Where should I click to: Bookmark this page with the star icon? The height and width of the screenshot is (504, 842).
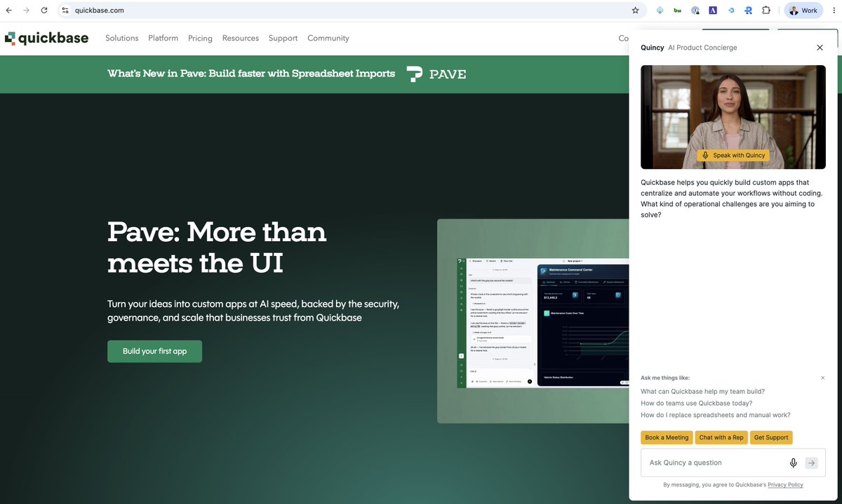(x=635, y=11)
